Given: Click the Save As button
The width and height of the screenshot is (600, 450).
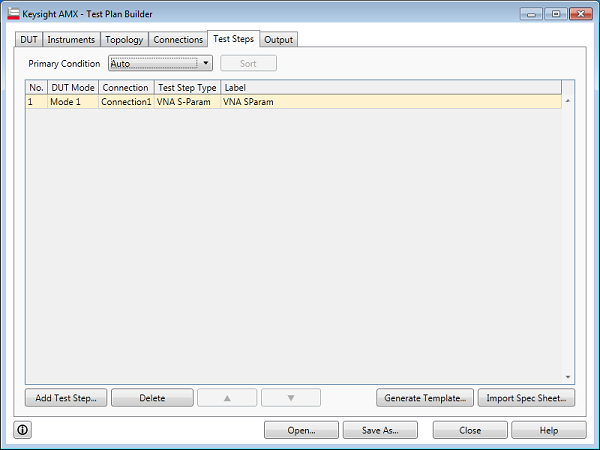Looking at the screenshot, I should point(380,430).
